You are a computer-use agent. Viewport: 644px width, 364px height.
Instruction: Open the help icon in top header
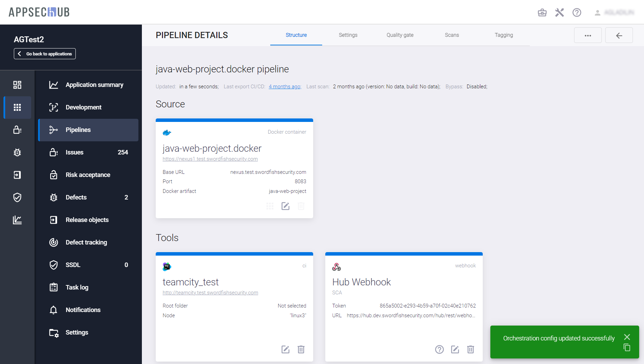[577, 12]
